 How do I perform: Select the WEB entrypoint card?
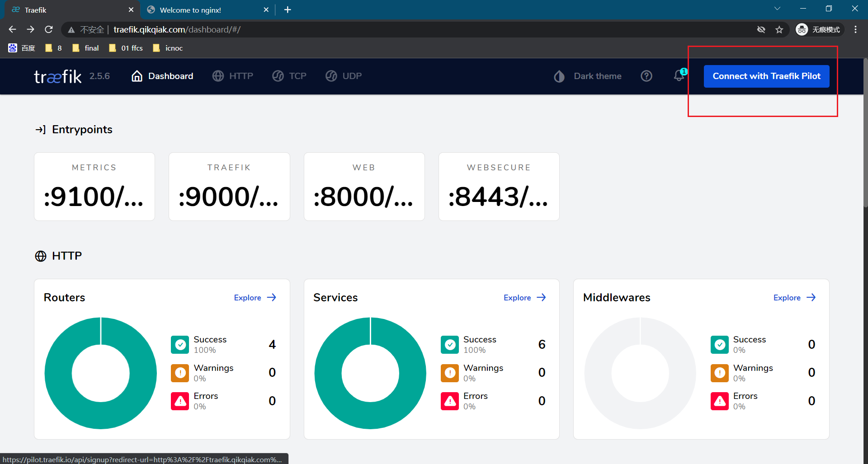(x=364, y=187)
